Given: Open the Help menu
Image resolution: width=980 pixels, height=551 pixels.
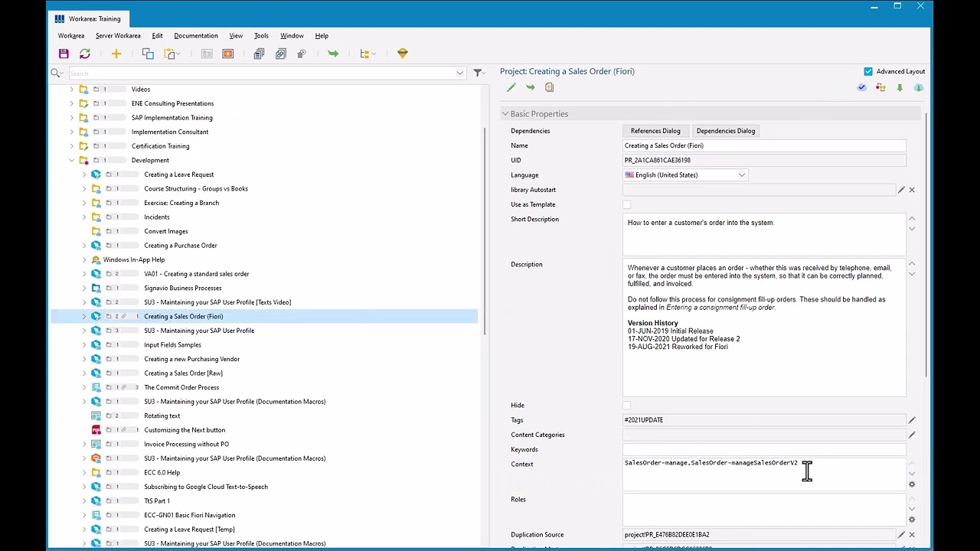Looking at the screenshot, I should [322, 36].
